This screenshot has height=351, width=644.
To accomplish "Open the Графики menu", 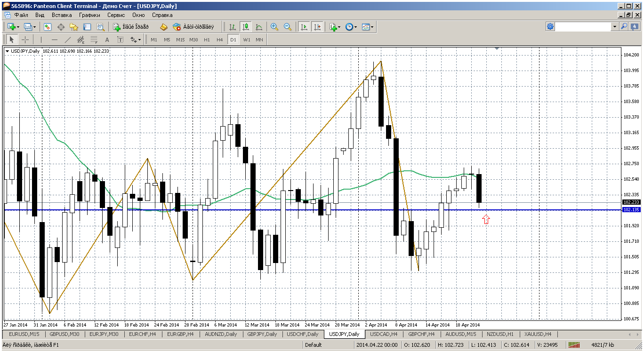I will (90, 15).
